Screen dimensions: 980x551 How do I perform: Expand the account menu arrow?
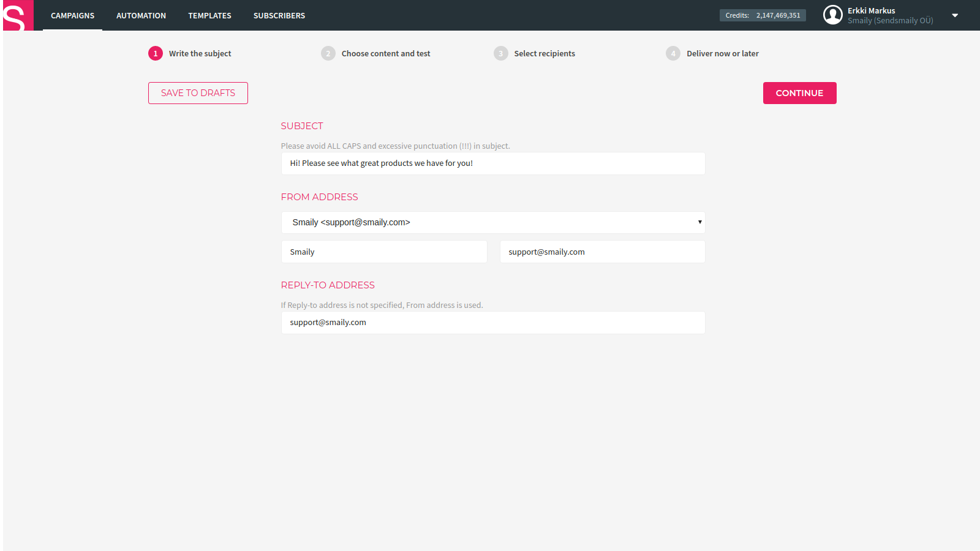coord(955,15)
